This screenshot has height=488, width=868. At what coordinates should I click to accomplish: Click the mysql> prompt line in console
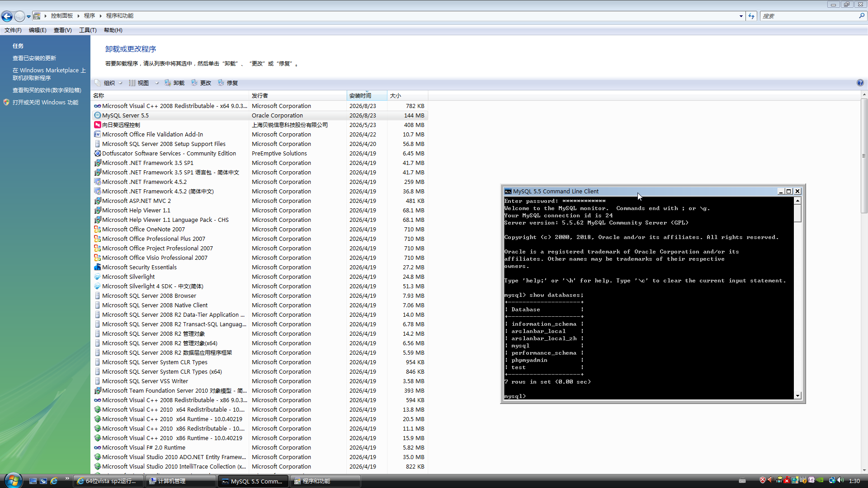coord(515,396)
